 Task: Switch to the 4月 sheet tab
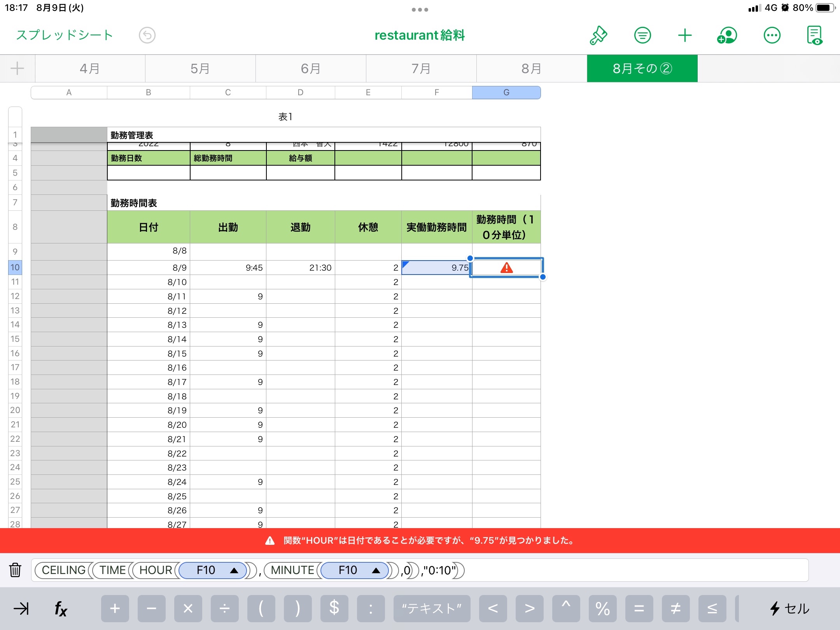pyautogui.click(x=90, y=69)
